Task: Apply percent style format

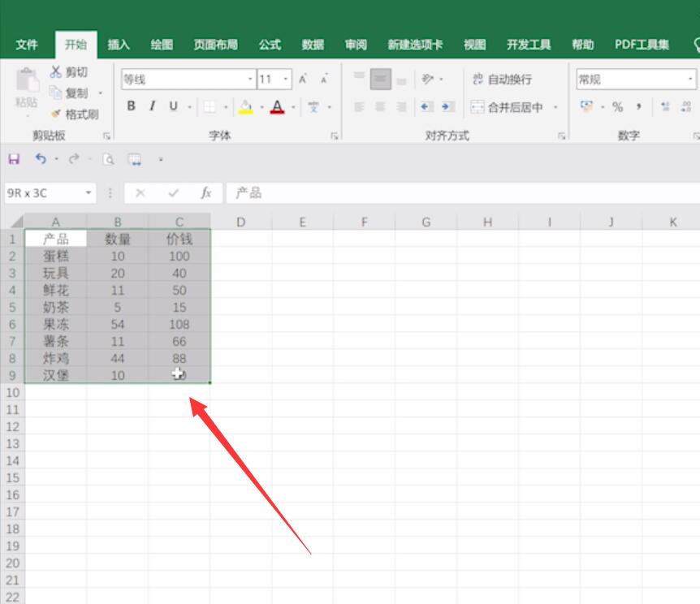Action: pos(617,106)
